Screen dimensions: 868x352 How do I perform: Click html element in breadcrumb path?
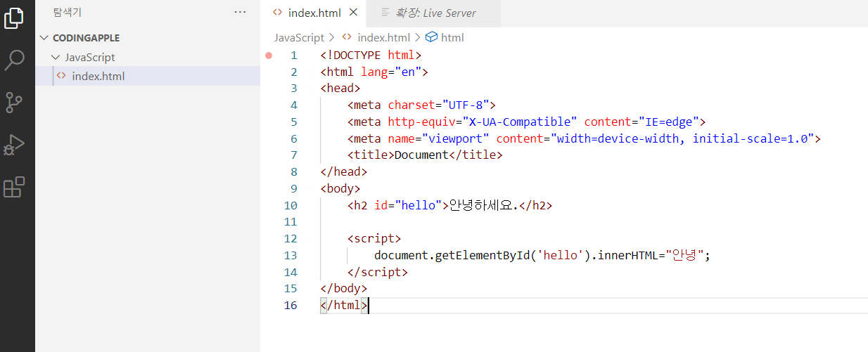[452, 37]
